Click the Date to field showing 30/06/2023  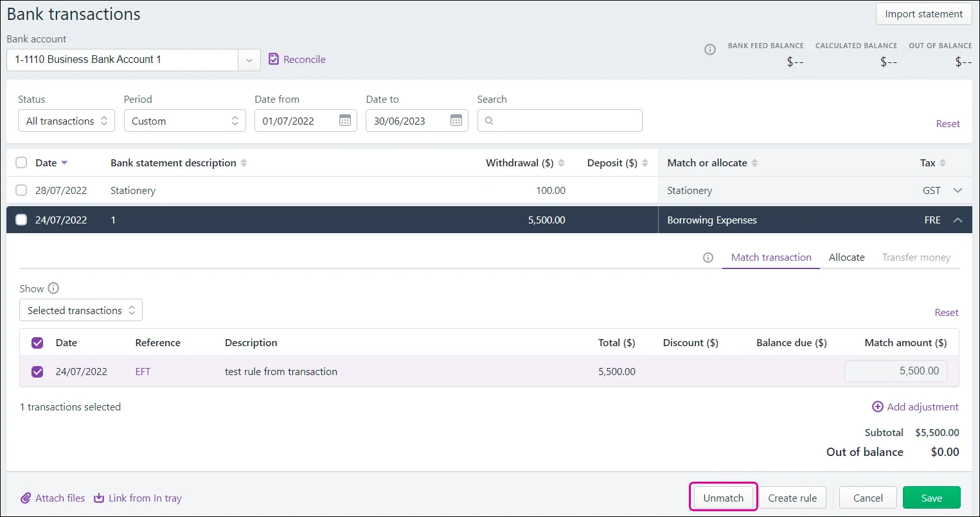(417, 121)
